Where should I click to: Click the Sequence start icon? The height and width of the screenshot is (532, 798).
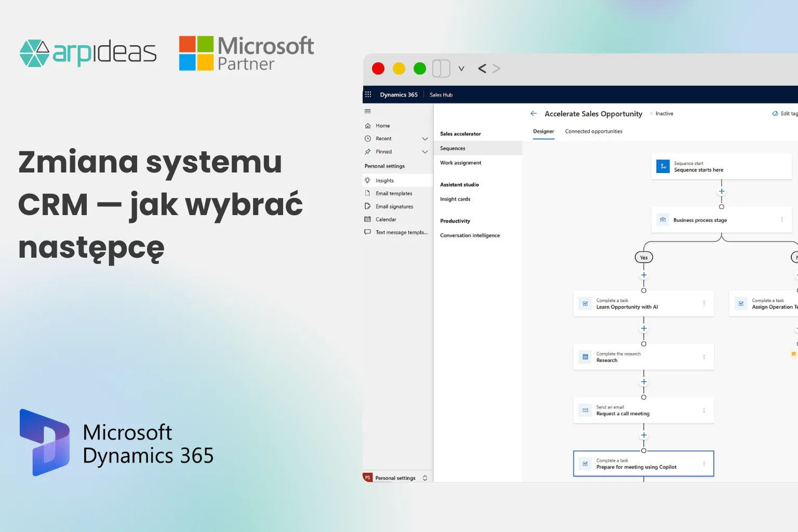coord(663,166)
